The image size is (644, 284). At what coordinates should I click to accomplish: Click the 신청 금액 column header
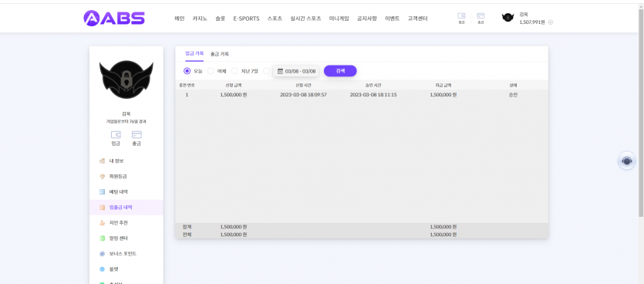233,86
